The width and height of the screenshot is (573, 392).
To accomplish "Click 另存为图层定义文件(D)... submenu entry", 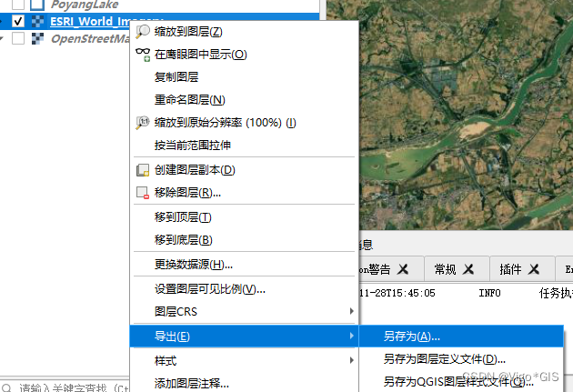I will 461,359.
